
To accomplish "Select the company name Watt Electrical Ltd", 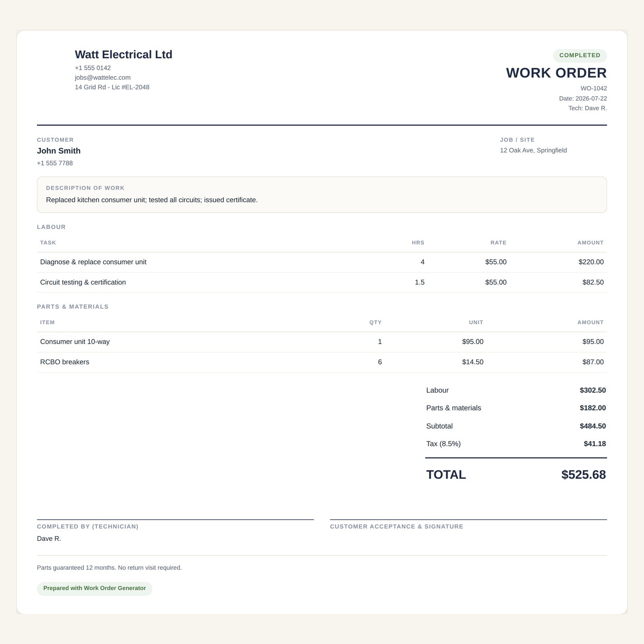I will click(x=124, y=54).
